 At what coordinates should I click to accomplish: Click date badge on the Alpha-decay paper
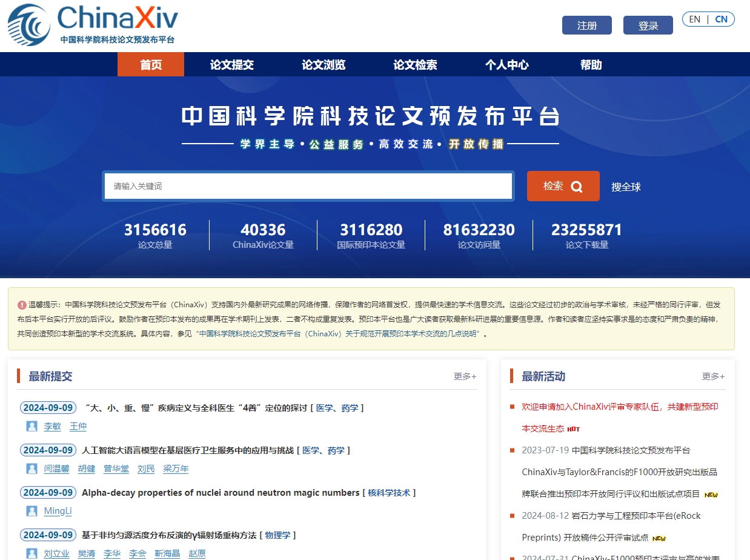(x=48, y=493)
